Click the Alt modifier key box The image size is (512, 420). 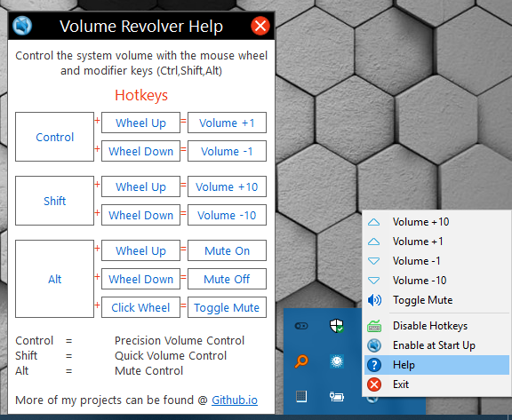[x=54, y=279]
